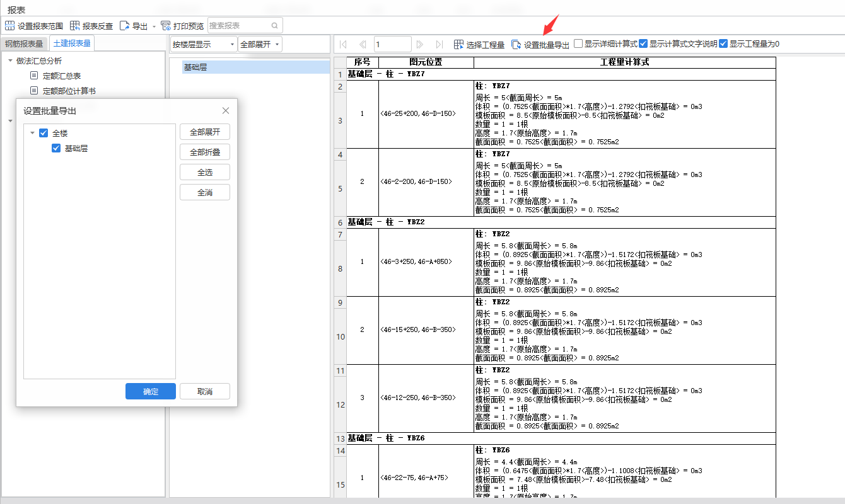Click the 报表反查 toolbar icon
Viewport: 845px width, 504px height.
[x=75, y=26]
